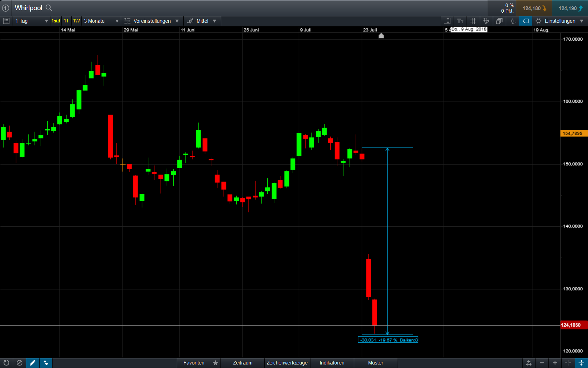Click the 0 % / 0 Pkt. change readout
Viewport: 588px width, 368px height.
[x=507, y=8]
